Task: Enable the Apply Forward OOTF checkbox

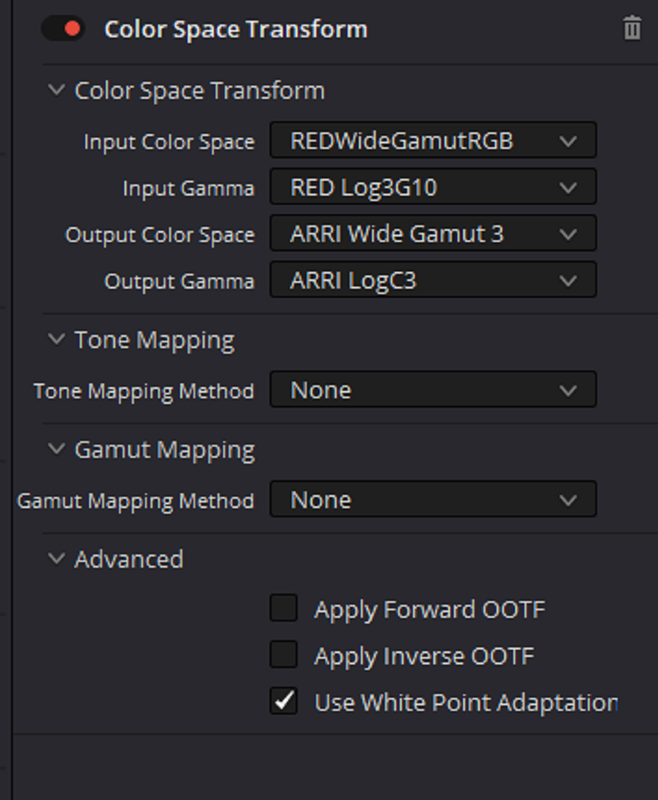Action: pos(284,608)
